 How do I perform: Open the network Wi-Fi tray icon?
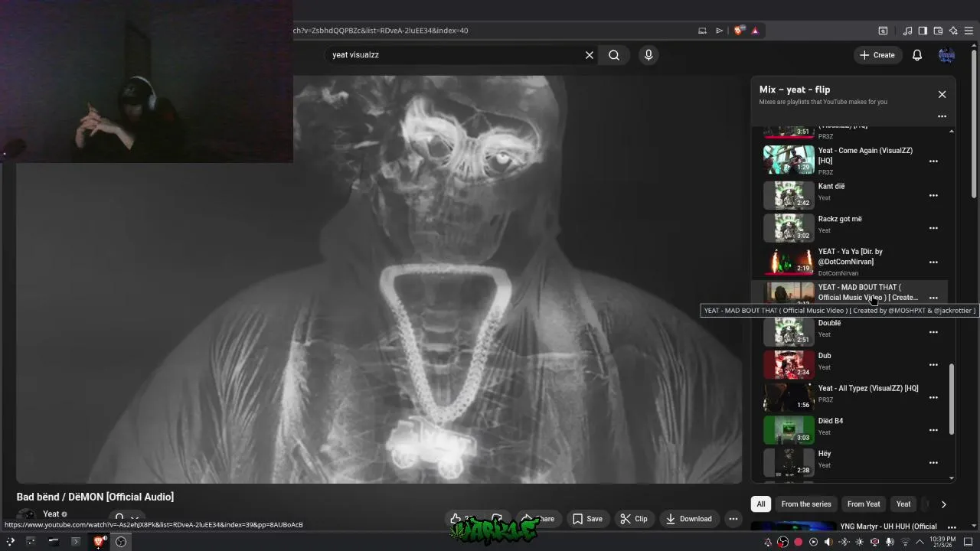pos(905,542)
